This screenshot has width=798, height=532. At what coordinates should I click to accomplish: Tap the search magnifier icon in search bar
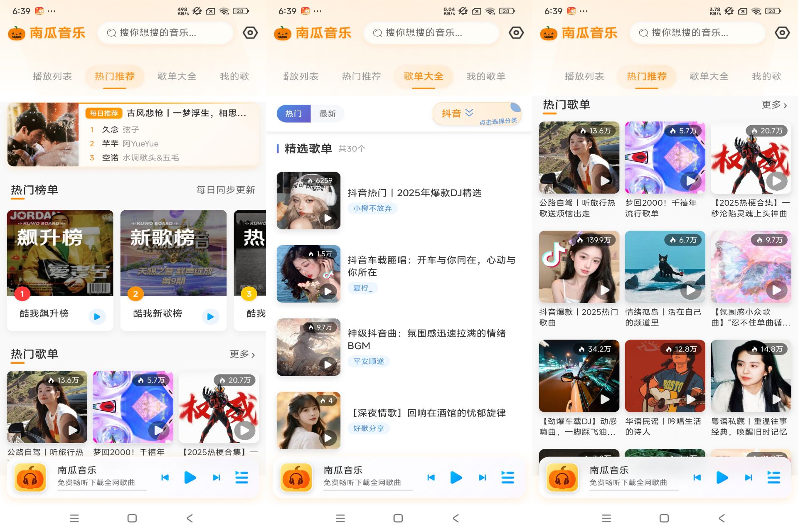click(x=110, y=33)
